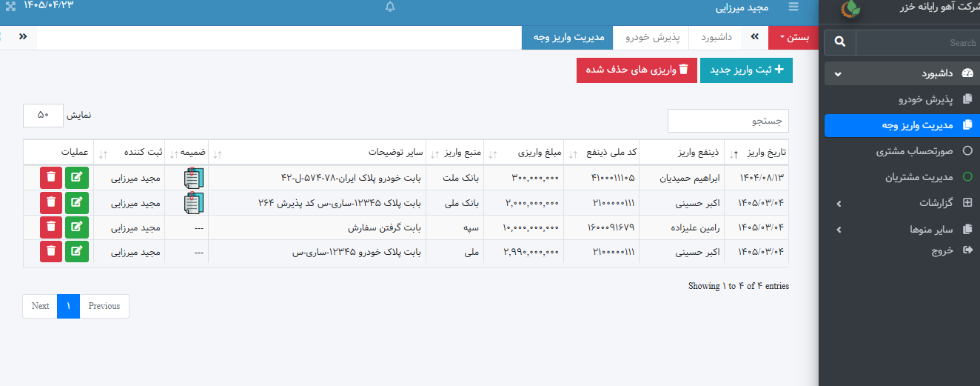
Task: Click the notification bell icon
Action: point(390,7)
